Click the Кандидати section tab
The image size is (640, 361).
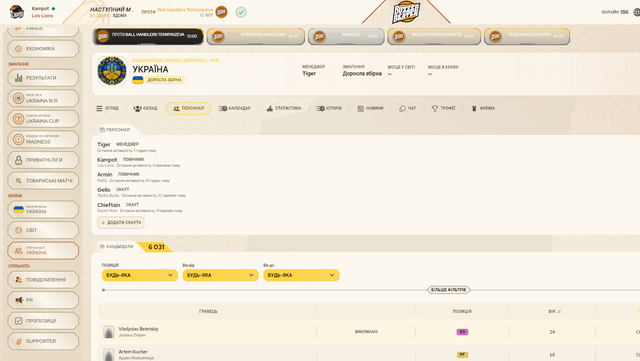(117, 247)
